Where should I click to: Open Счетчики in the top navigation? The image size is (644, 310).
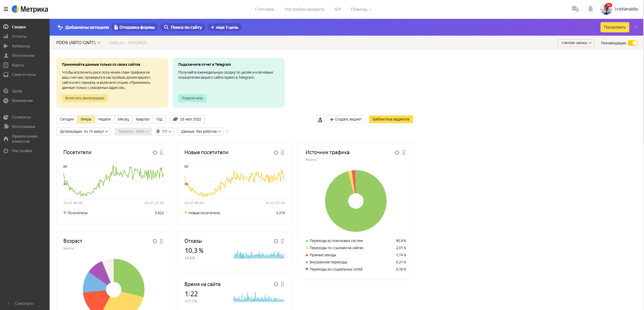[x=264, y=9]
